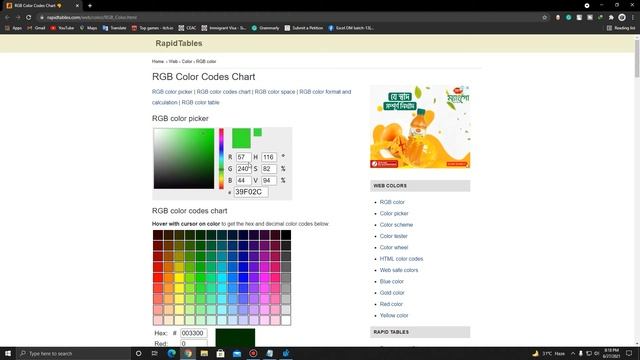Open the RGB color codes chart link
Screen dimensions: 640x360
click(x=224, y=92)
